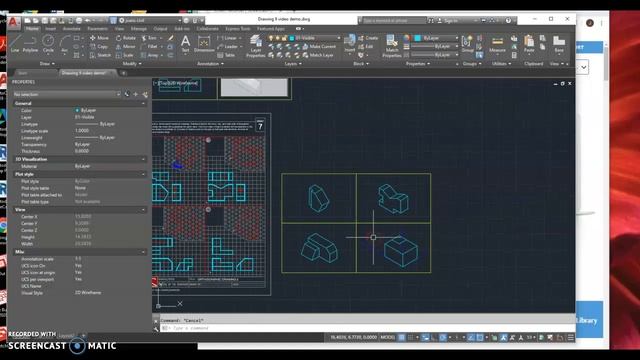
Task: Insert a Table from the ribbon
Action: pyautogui.click(x=227, y=55)
